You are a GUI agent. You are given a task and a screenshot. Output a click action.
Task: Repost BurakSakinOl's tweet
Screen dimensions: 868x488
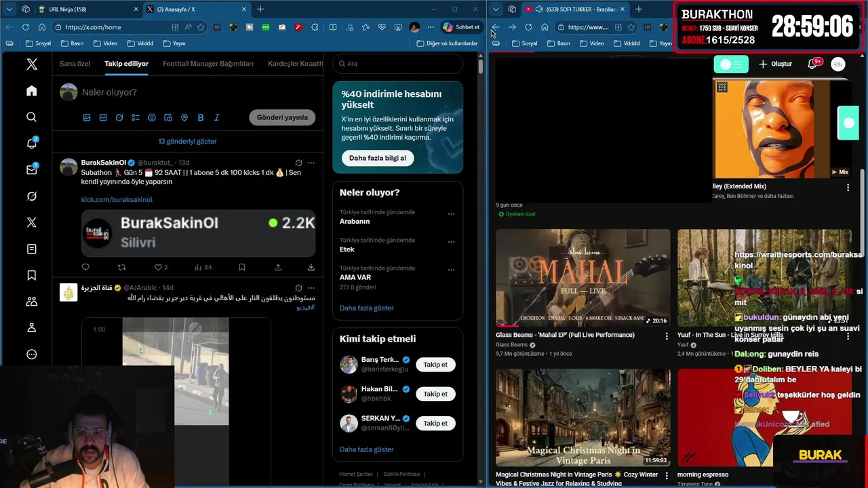pyautogui.click(x=122, y=268)
